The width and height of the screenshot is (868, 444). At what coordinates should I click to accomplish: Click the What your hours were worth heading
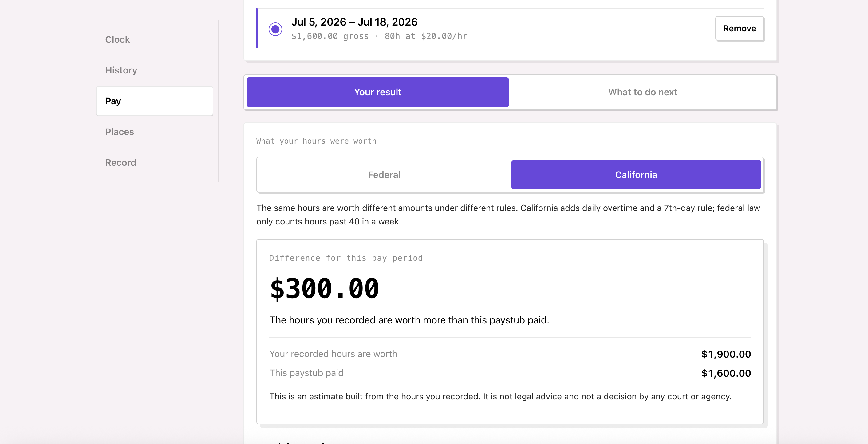(316, 141)
